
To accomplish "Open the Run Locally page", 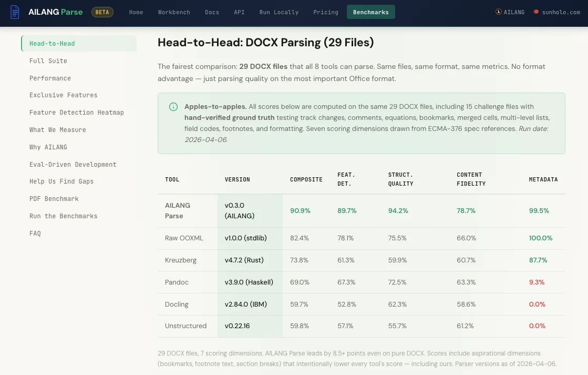I will coord(278,12).
